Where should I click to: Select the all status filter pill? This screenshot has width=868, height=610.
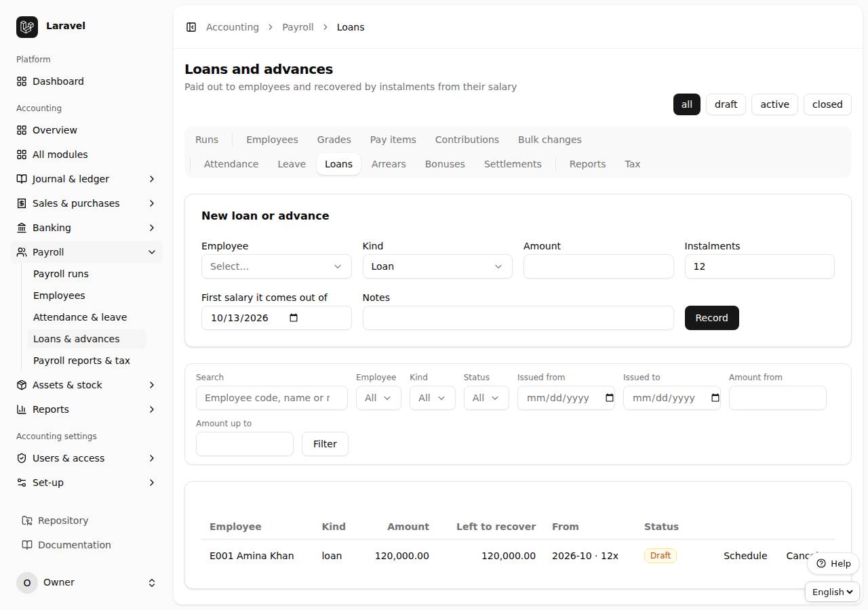[x=687, y=104]
